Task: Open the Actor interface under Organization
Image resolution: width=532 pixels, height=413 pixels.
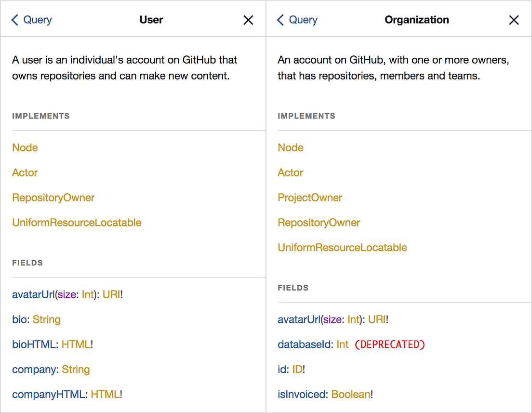Action: [290, 173]
